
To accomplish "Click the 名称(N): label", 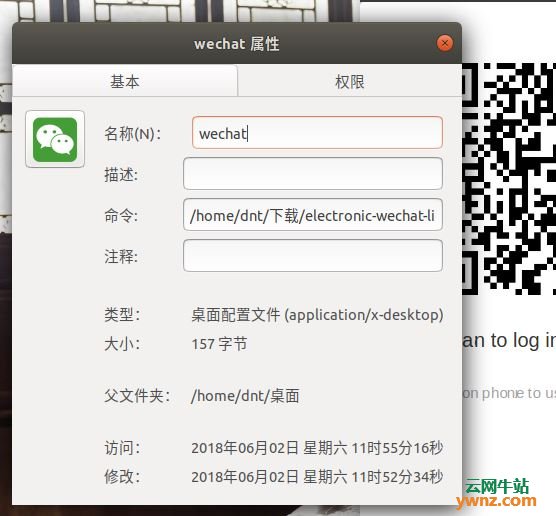I will click(x=133, y=134).
